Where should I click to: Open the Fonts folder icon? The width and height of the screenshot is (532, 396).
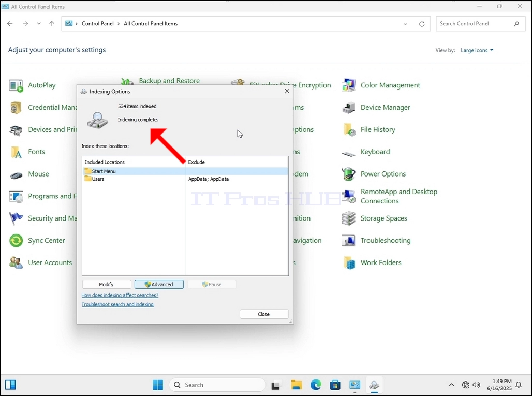(x=16, y=152)
